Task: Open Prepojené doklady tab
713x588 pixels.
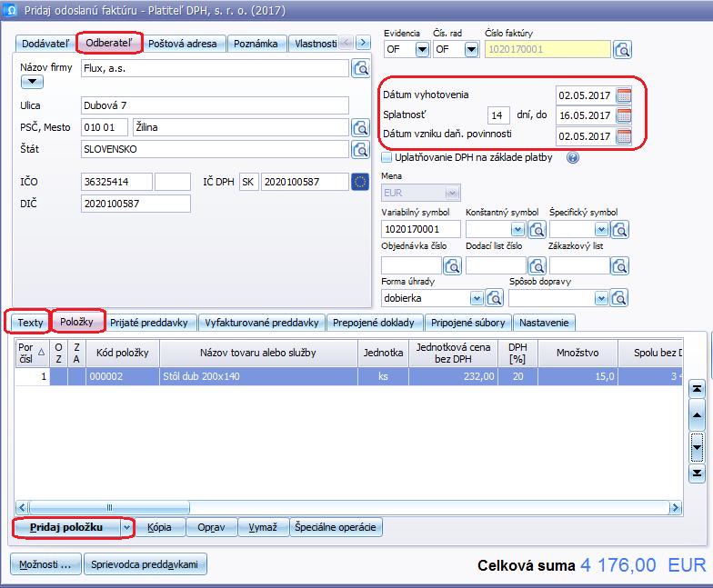Action: click(374, 324)
